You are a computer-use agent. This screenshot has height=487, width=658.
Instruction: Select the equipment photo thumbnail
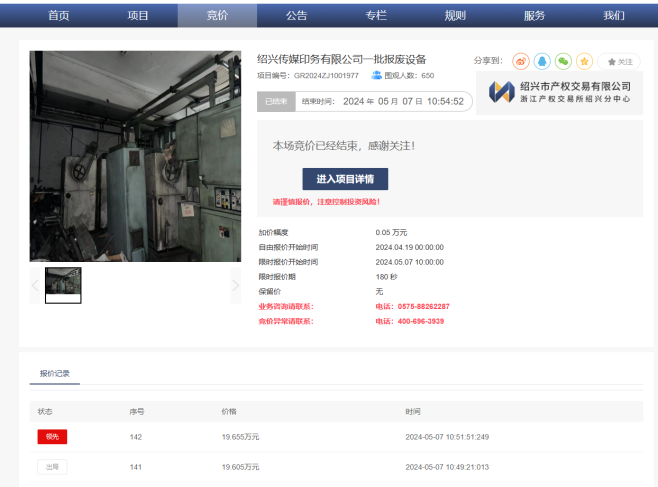point(63,285)
